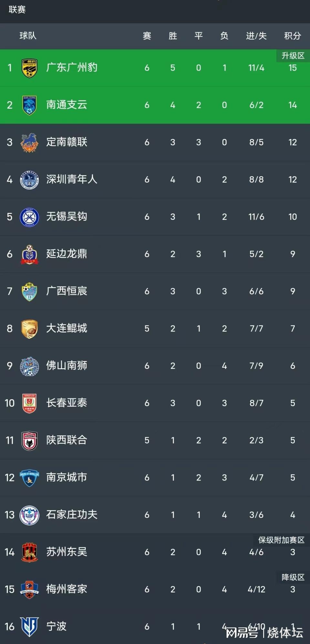
Task: Tap the 深圳青年人 crest icon
Action: coord(29,180)
